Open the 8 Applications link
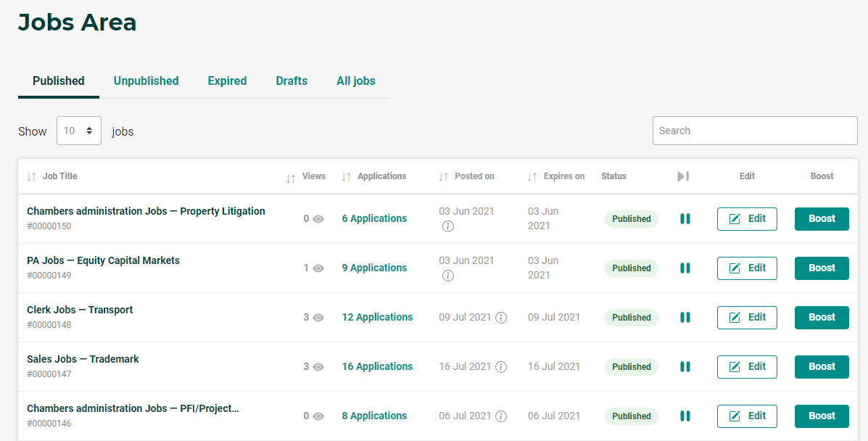The width and height of the screenshot is (868, 441). (374, 416)
